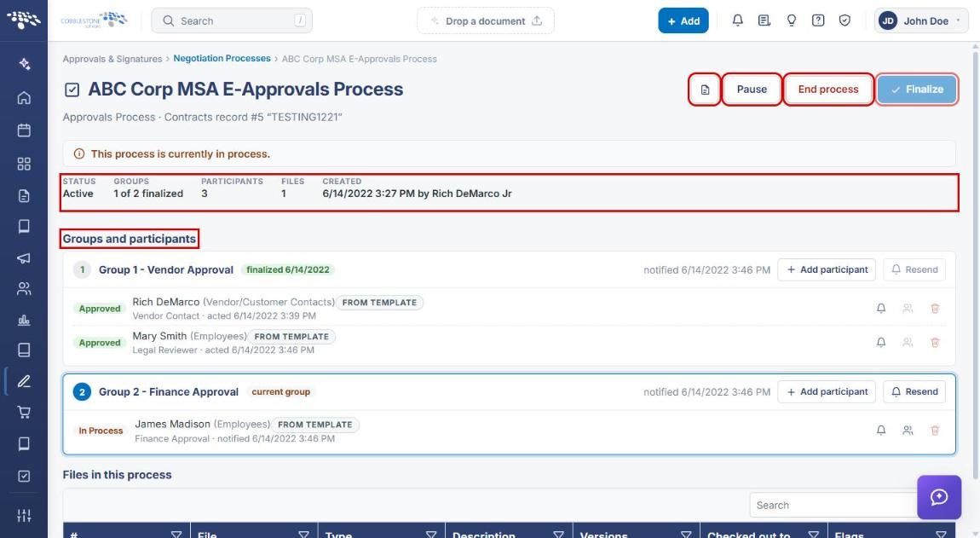
Task: Click Negotiation Processes breadcrumb link
Action: pyautogui.click(x=222, y=58)
